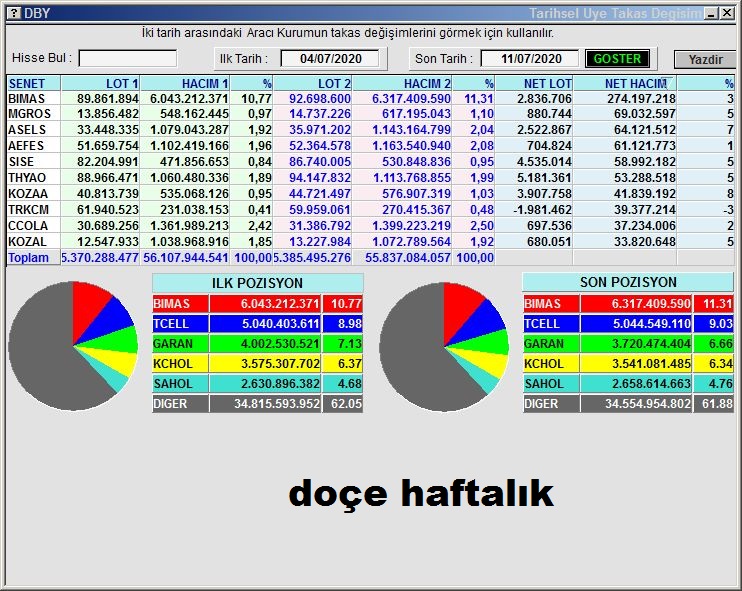
Task: Focus the Hisse Bul search field
Action: tap(128, 59)
